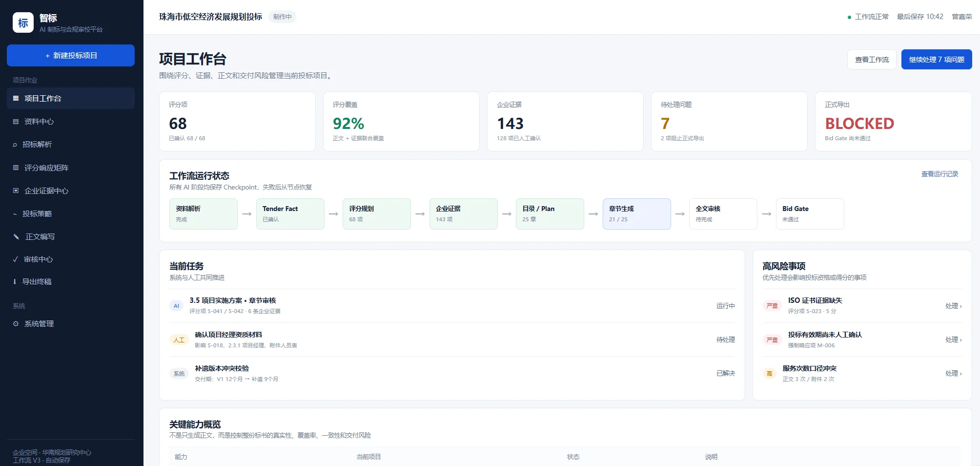Click 继续处理 7 项问题 button
This screenshot has height=466, width=980.
(937, 60)
